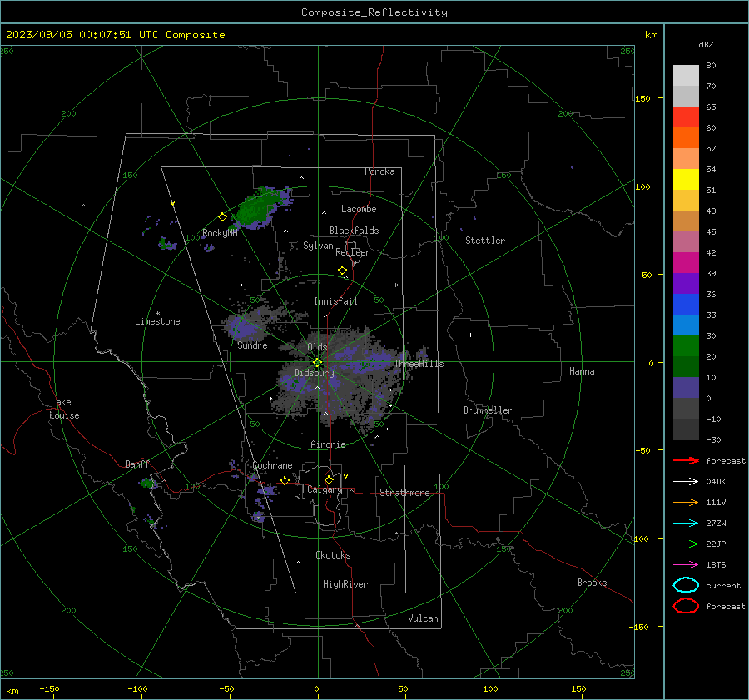Click the Brooks label

tap(592, 583)
